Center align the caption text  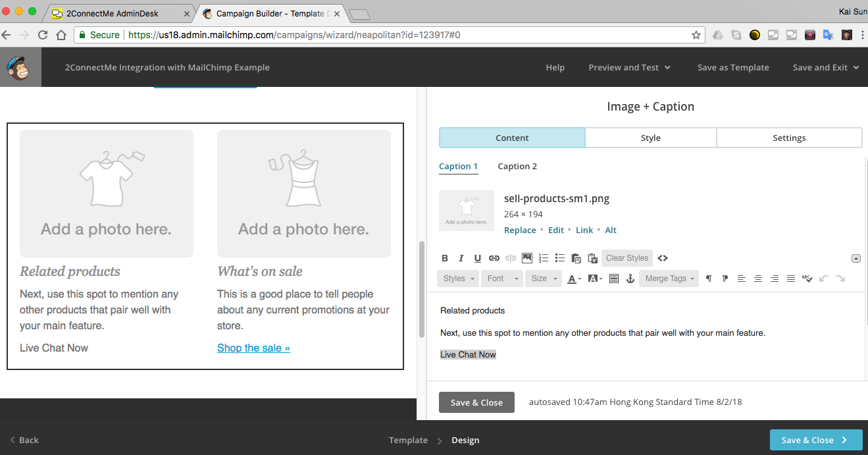(x=758, y=279)
